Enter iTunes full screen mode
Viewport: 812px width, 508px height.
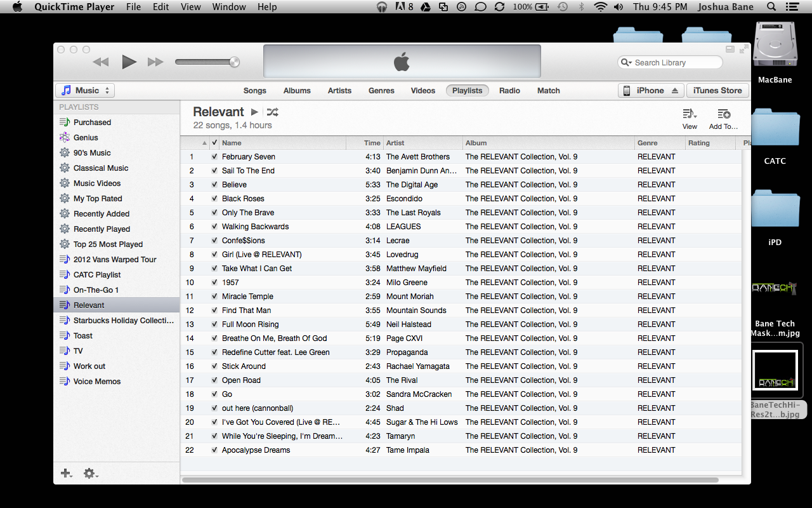coord(743,49)
